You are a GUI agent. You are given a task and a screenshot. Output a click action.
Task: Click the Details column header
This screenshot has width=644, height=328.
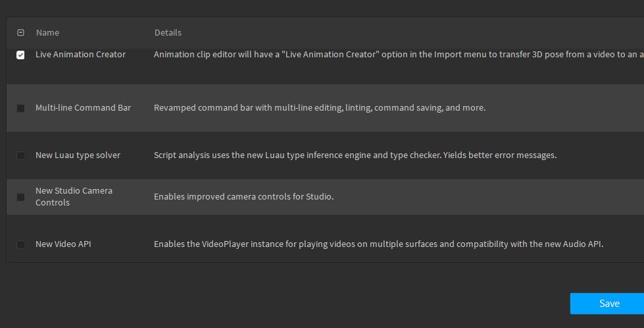click(168, 32)
